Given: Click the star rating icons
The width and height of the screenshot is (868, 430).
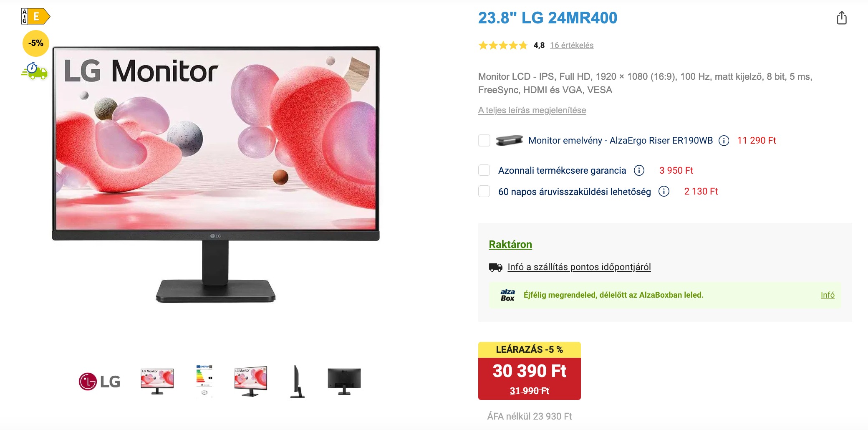Looking at the screenshot, I should pyautogui.click(x=503, y=45).
